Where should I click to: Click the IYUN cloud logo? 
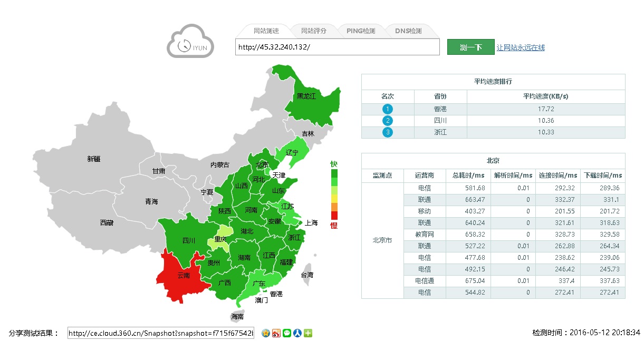tap(190, 41)
